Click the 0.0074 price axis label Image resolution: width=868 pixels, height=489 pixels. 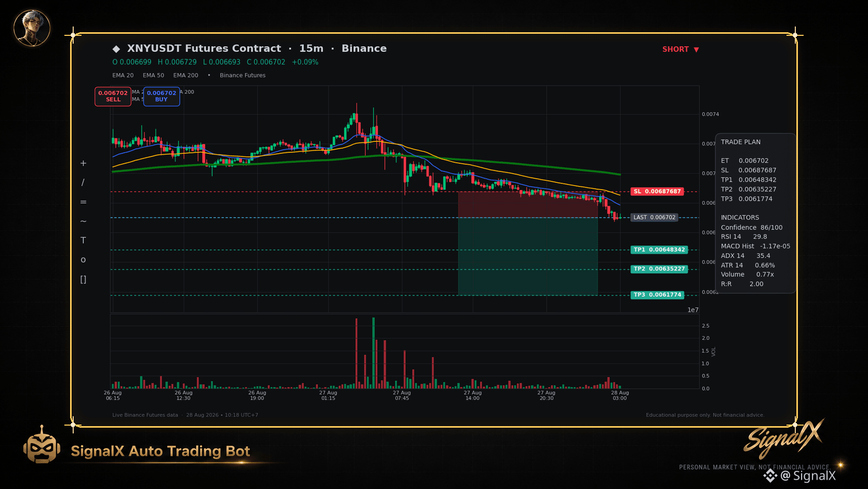[710, 114]
